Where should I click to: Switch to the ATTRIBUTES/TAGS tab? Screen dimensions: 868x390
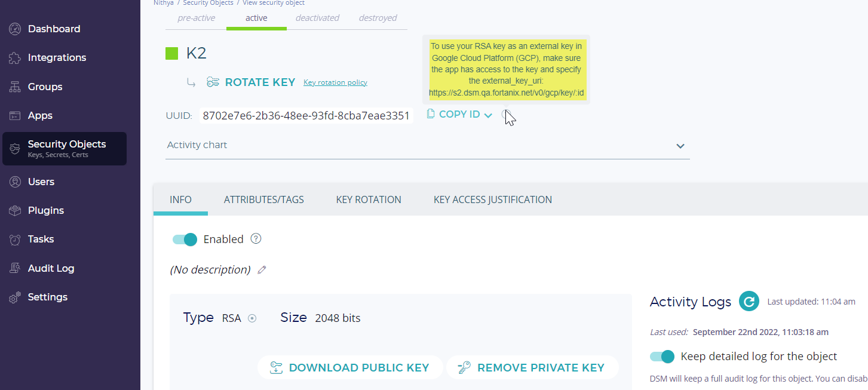263,199
